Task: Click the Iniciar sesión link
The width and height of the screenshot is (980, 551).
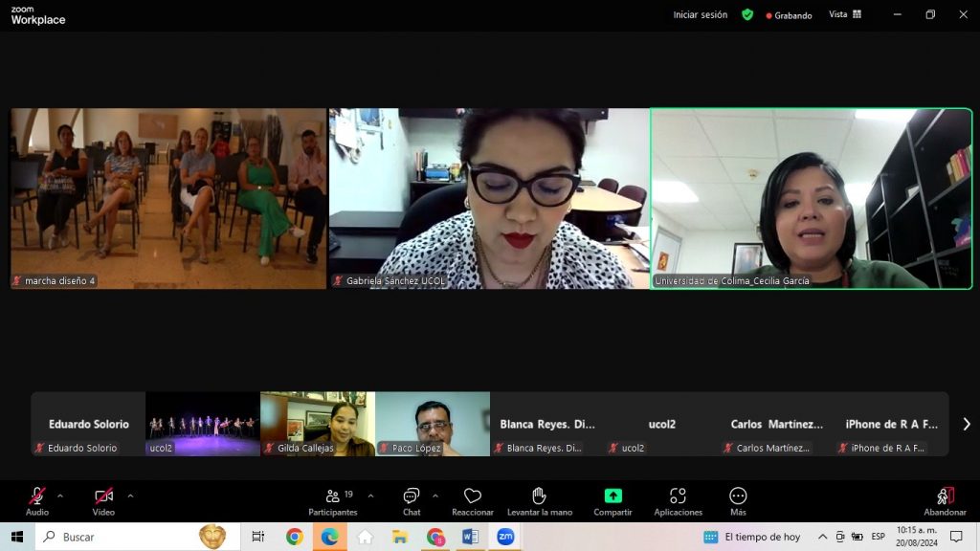Action: tap(700, 14)
